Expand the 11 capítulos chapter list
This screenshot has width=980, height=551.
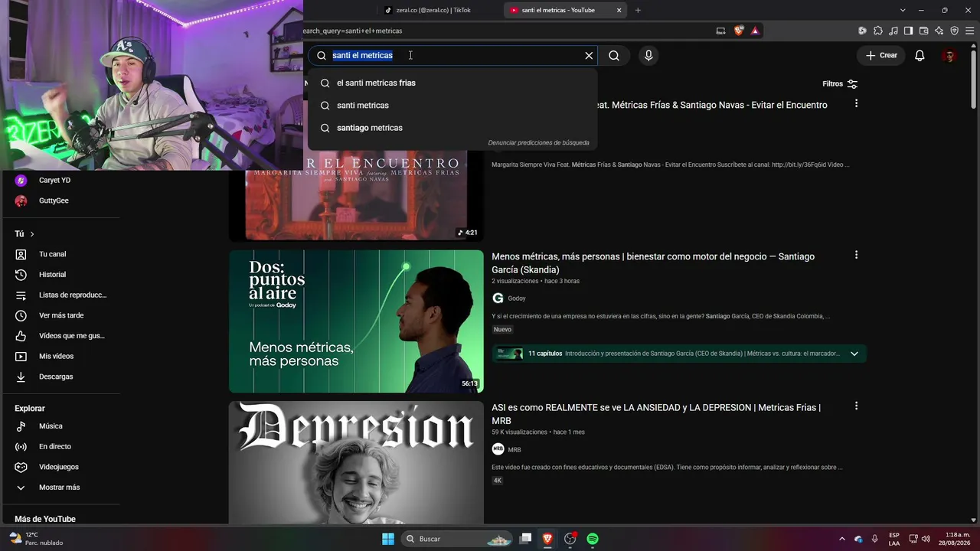[854, 354]
